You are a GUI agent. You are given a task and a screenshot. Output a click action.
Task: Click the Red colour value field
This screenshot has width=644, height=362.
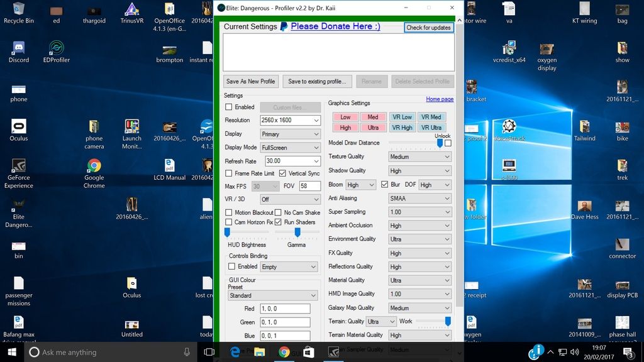pyautogui.click(x=285, y=308)
